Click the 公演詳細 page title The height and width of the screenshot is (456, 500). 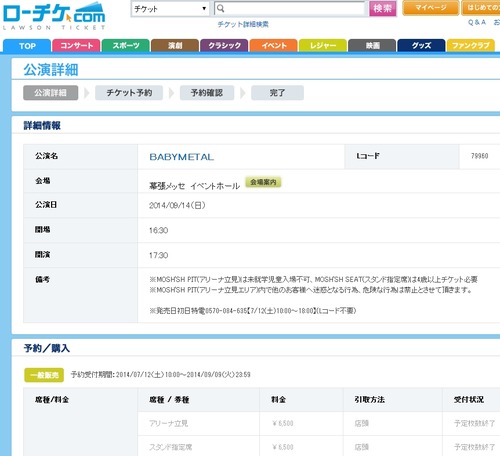click(51, 70)
